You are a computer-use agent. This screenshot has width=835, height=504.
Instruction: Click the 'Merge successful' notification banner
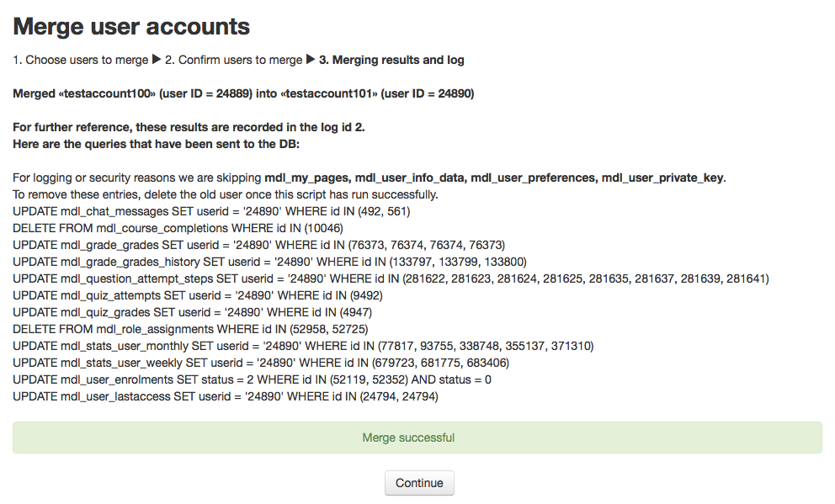417,438
